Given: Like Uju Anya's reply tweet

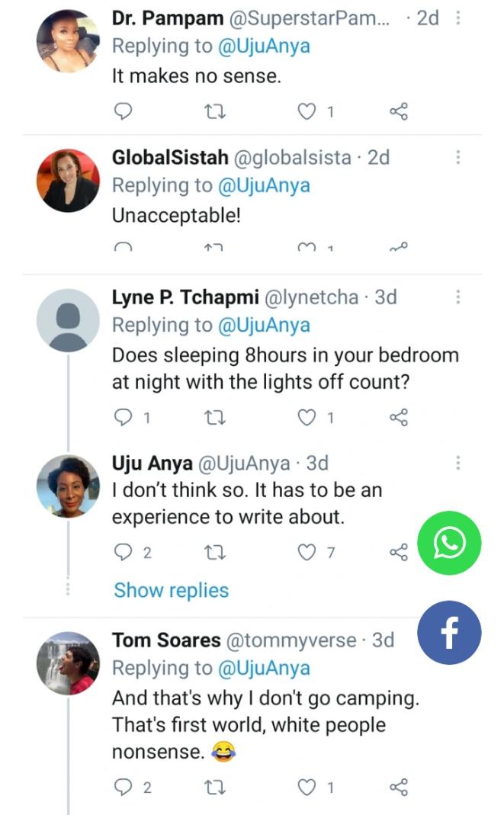Looking at the screenshot, I should 307,553.
